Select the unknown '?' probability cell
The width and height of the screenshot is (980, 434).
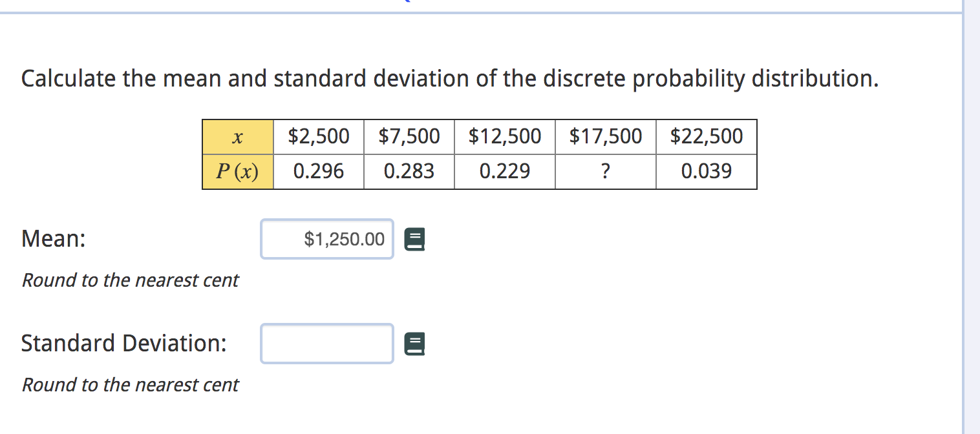tap(605, 171)
